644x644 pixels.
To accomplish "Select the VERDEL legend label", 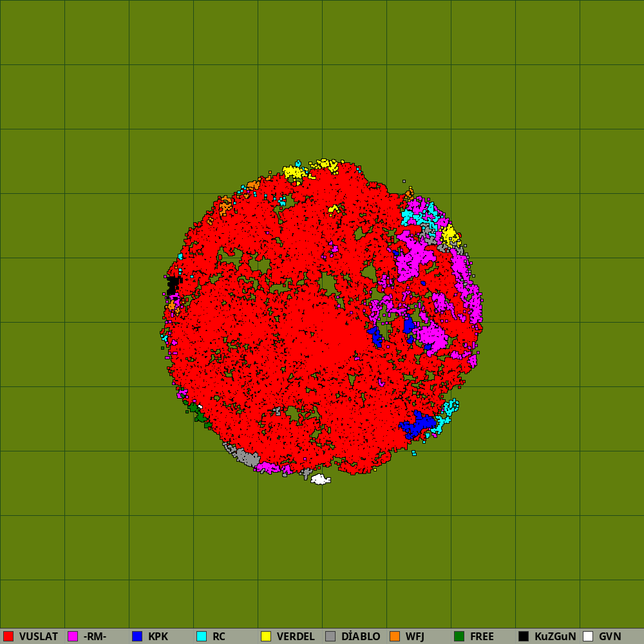I will [x=296, y=637].
